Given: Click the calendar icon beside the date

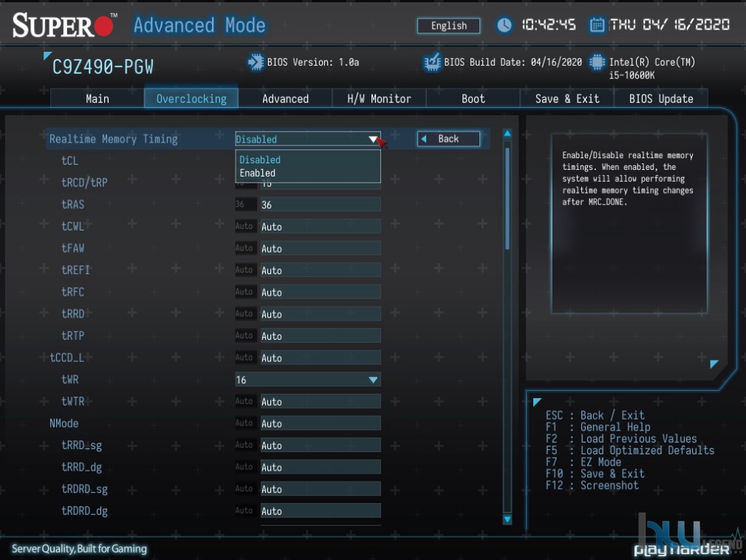Looking at the screenshot, I should (597, 24).
